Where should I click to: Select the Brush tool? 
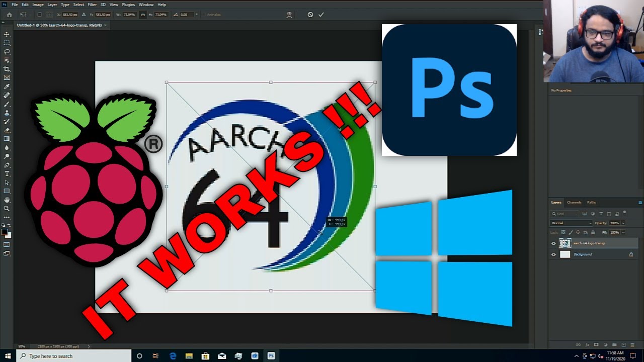[x=7, y=104]
